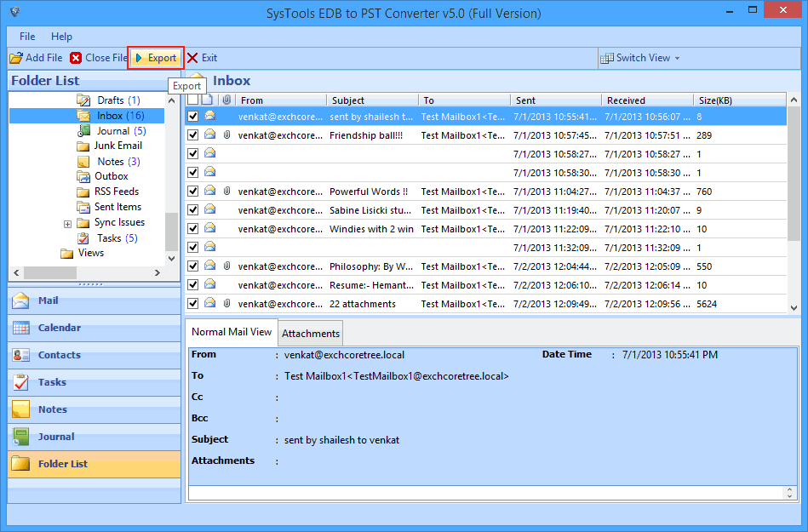Toggle the select-all checkbox in header
The width and height of the screenshot is (808, 532).
(192, 100)
